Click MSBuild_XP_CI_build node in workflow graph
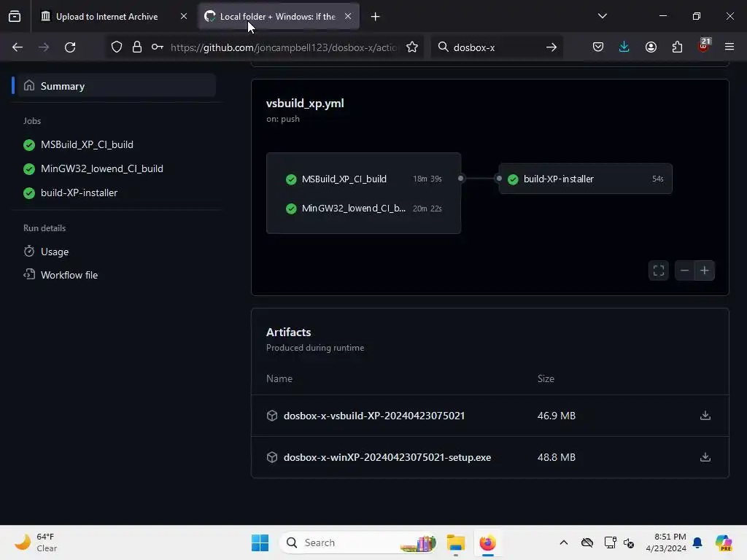Image resolution: width=747 pixels, height=560 pixels. (x=363, y=179)
